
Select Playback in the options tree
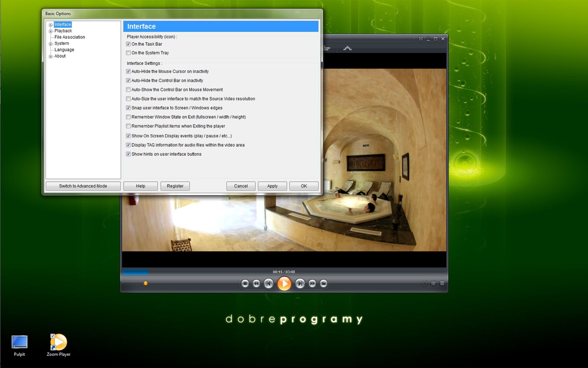pyautogui.click(x=63, y=31)
